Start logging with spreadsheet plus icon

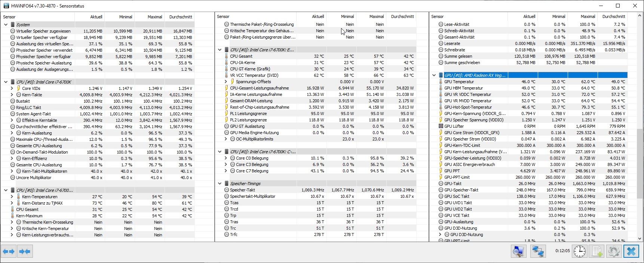click(597, 251)
